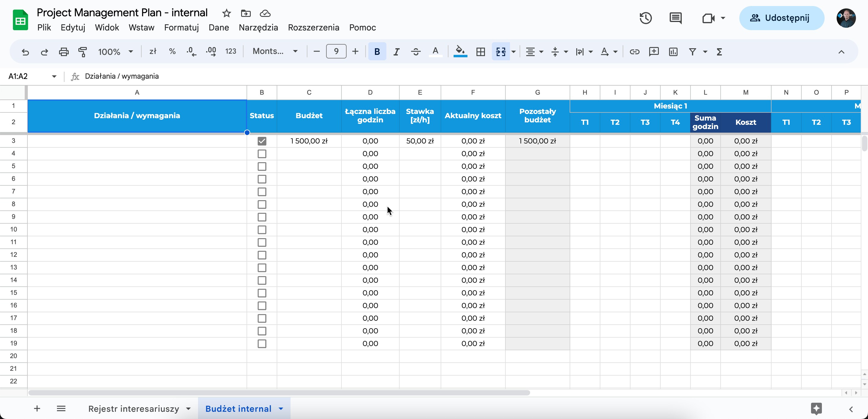Click the Udostępnij share button
The width and height of the screenshot is (868, 419).
[x=782, y=18]
